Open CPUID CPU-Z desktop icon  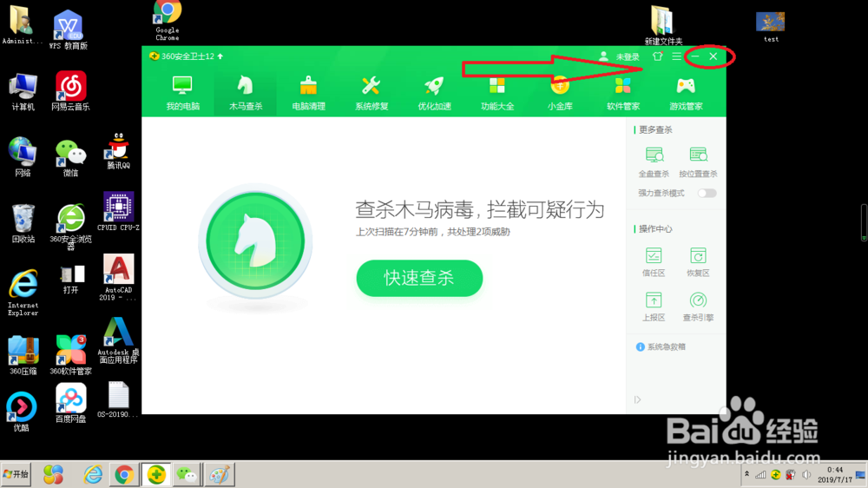point(118,211)
